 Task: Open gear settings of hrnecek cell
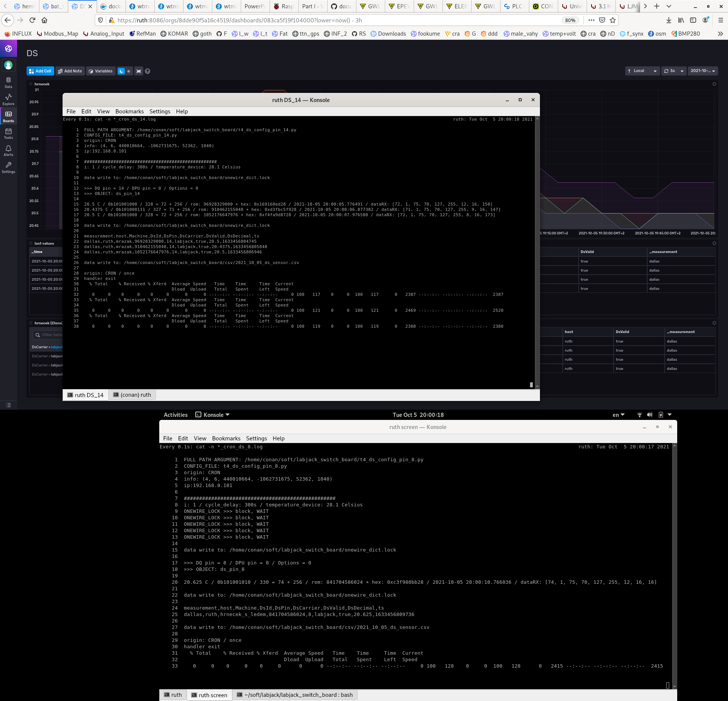(x=714, y=84)
